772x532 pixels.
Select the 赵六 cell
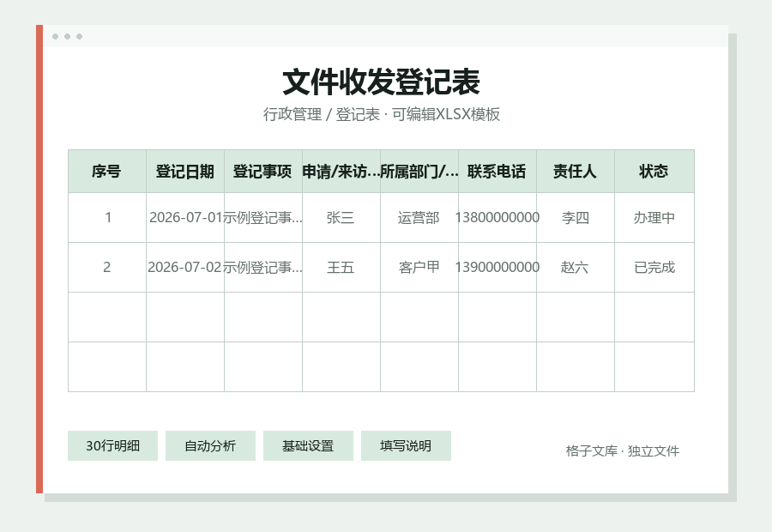[x=575, y=267]
